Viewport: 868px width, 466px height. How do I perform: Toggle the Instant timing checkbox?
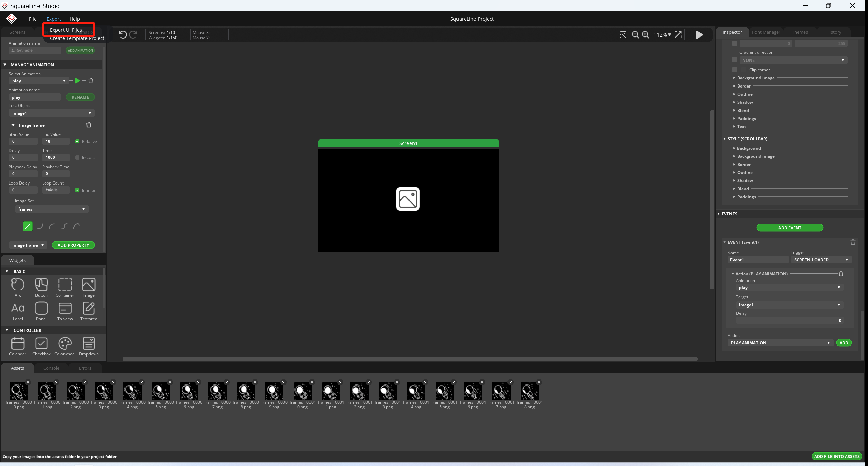[x=77, y=157]
